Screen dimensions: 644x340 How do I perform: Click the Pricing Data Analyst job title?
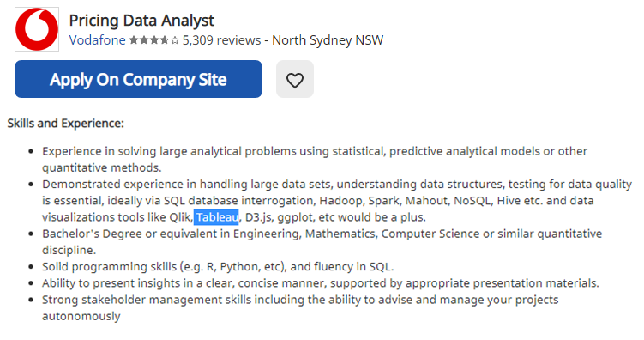pyautogui.click(x=141, y=20)
